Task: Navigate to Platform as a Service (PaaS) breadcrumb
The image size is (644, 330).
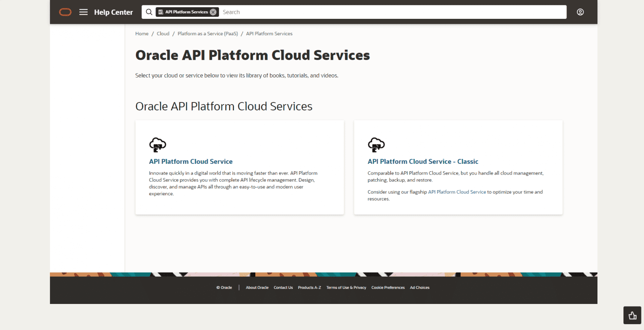Action: [208, 34]
